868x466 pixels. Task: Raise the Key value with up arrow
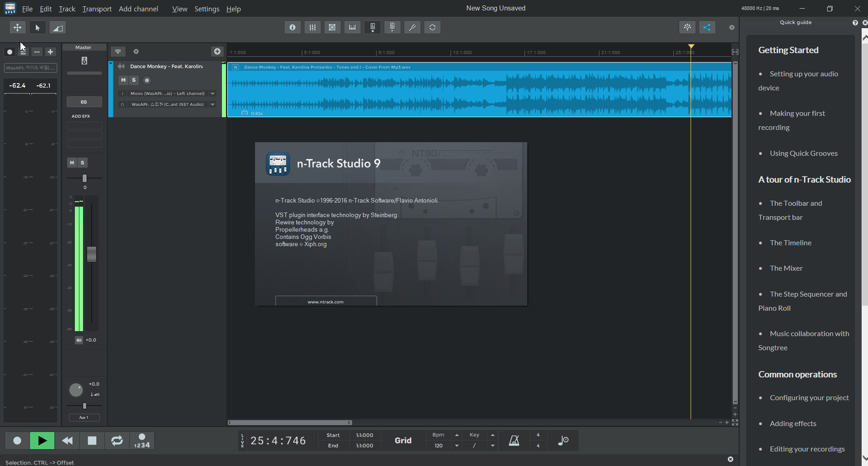click(492, 435)
